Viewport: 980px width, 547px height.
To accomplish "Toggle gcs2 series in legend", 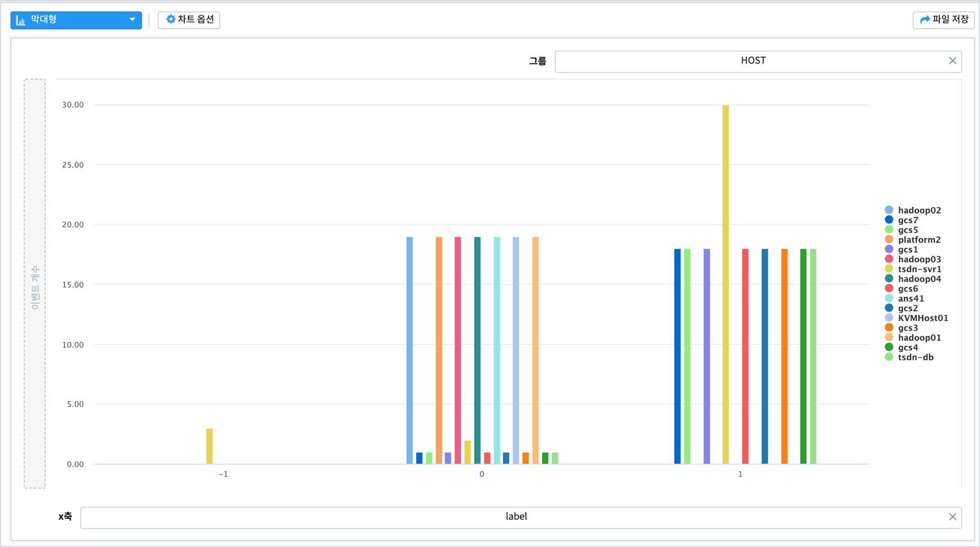I will 901,308.
